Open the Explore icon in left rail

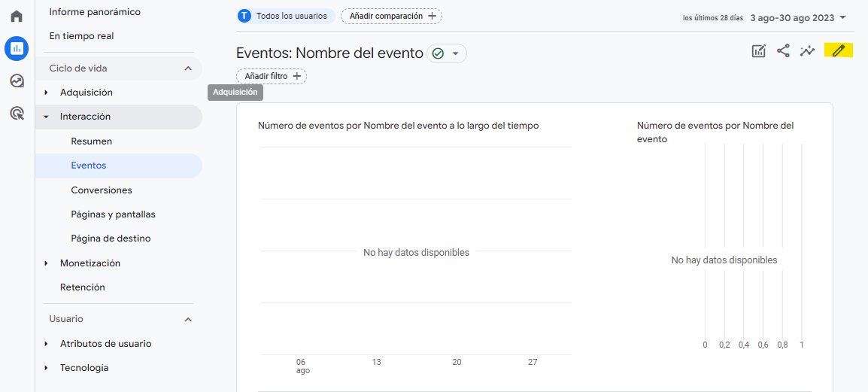17,81
